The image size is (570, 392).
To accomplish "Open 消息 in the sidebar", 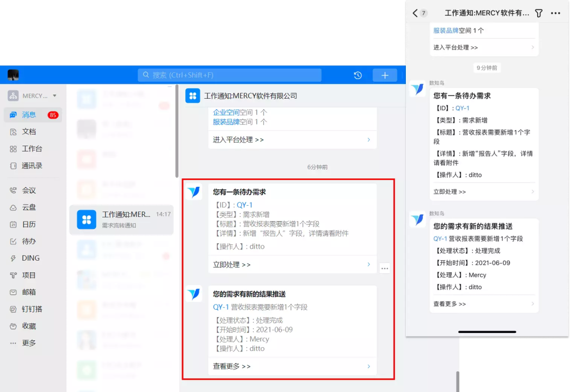I will tap(33, 115).
